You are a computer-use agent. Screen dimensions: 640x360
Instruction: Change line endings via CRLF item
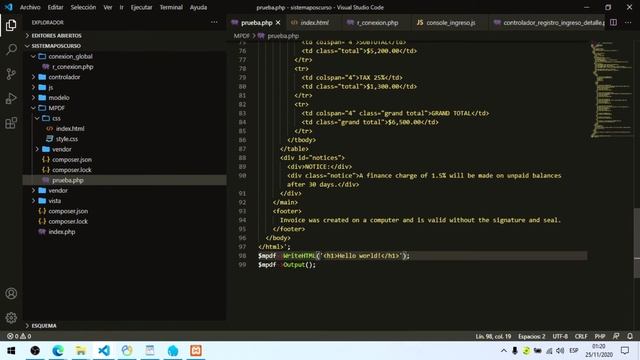click(581, 336)
